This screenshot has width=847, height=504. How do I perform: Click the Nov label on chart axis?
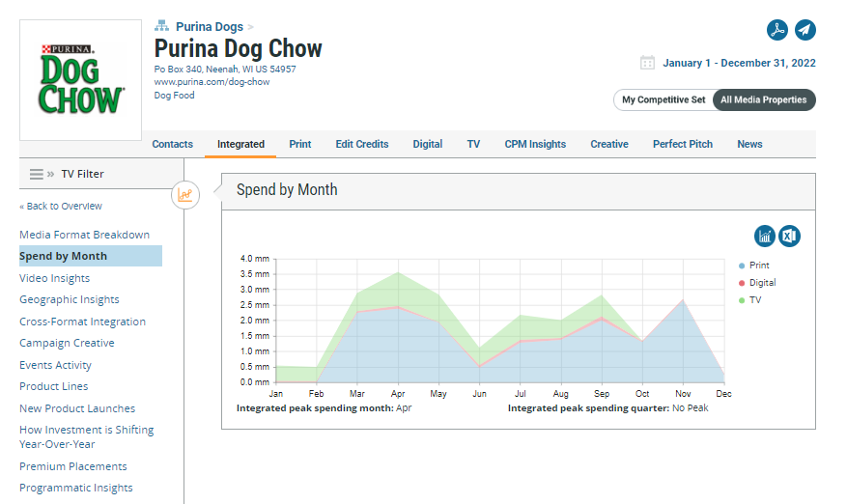click(683, 394)
